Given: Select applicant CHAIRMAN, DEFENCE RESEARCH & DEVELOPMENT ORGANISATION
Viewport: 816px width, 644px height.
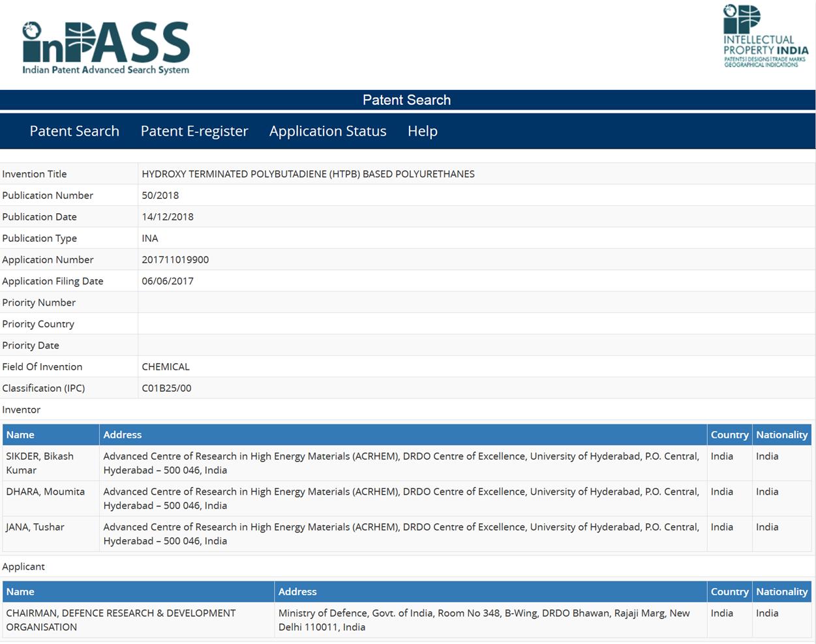Looking at the screenshot, I should point(121,620).
